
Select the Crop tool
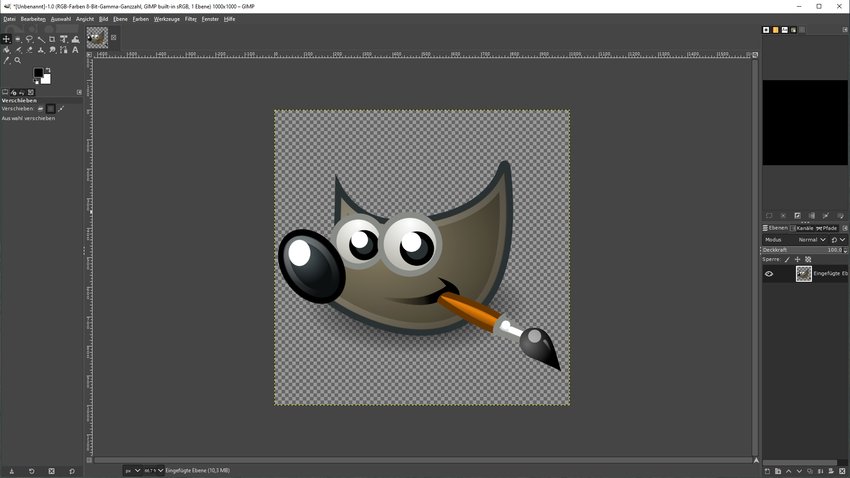tap(52, 39)
